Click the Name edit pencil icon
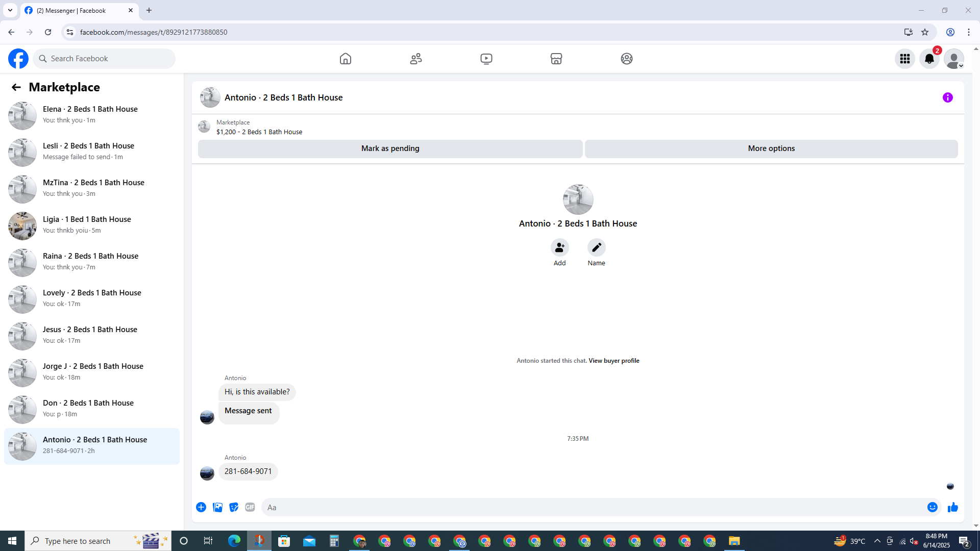This screenshot has width=980, height=551. [596, 247]
